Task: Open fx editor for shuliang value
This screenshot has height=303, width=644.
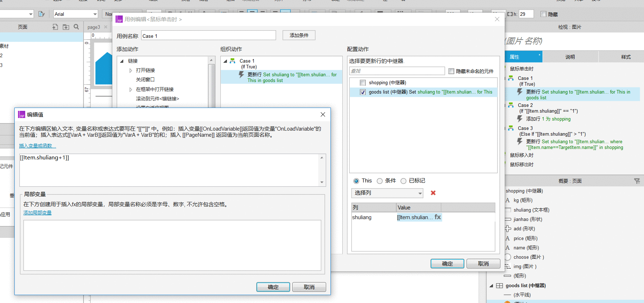Action: (x=438, y=217)
